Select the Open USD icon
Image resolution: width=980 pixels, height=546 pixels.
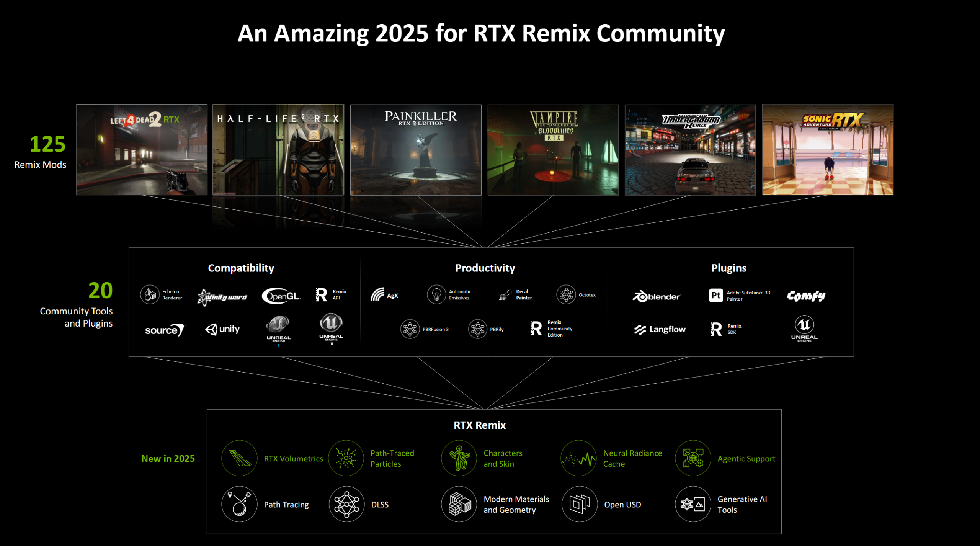point(579,504)
